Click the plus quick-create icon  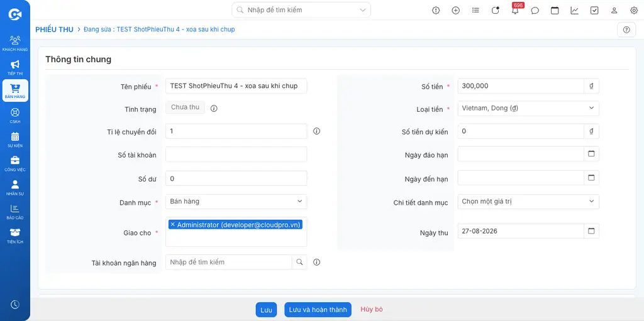(x=455, y=10)
